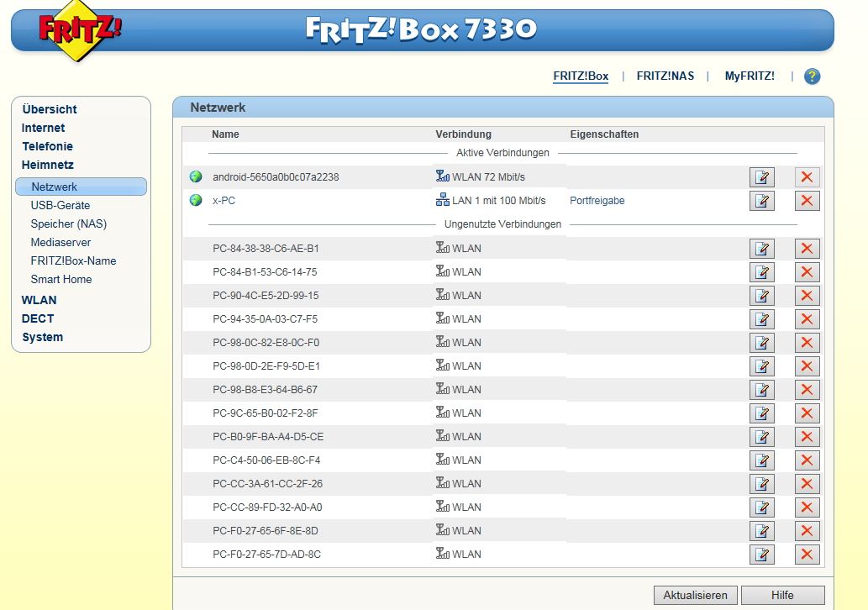Open Mediaserver submenu item

[60, 243]
